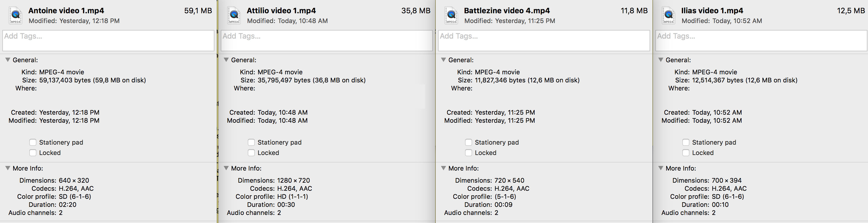Click 'Audio channels: 2' in Battlezine window

click(x=471, y=213)
